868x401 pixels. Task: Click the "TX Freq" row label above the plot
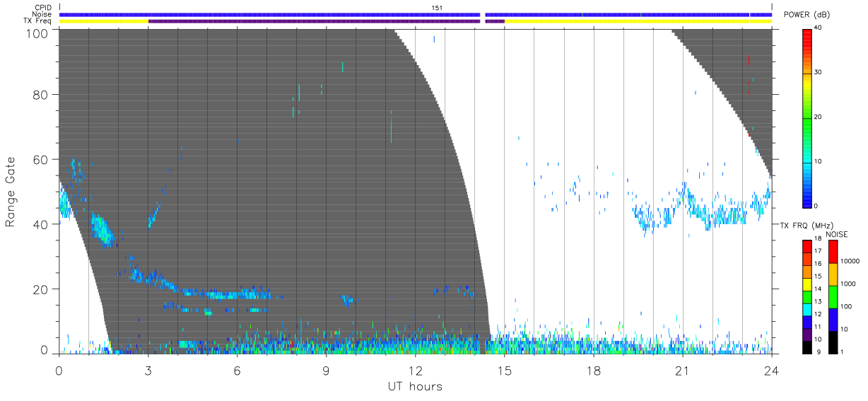[x=38, y=21]
